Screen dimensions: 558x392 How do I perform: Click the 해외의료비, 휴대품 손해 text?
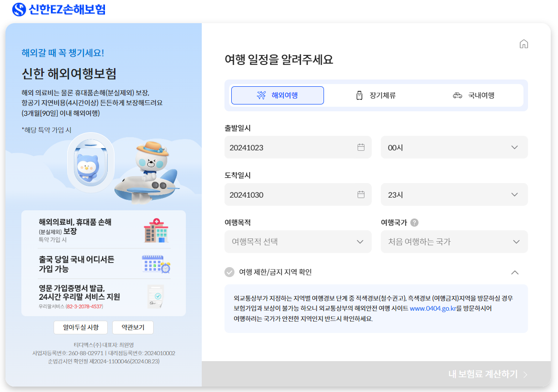point(75,222)
